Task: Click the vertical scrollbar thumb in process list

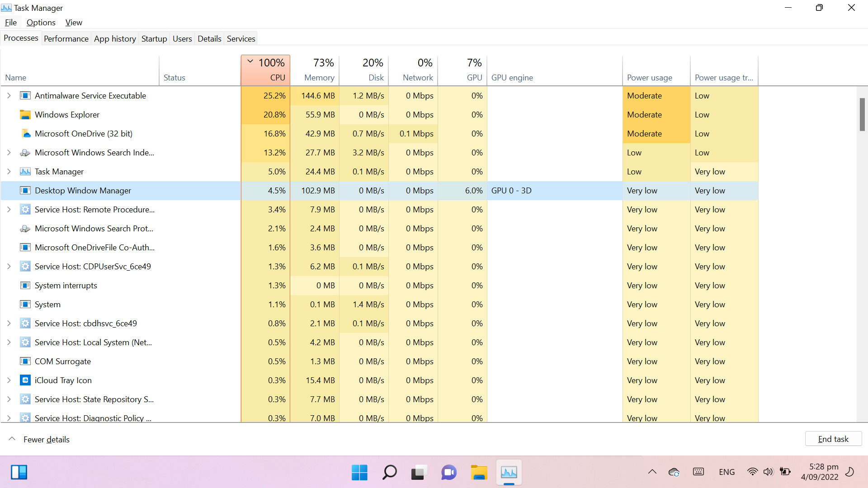Action: coord(862,114)
